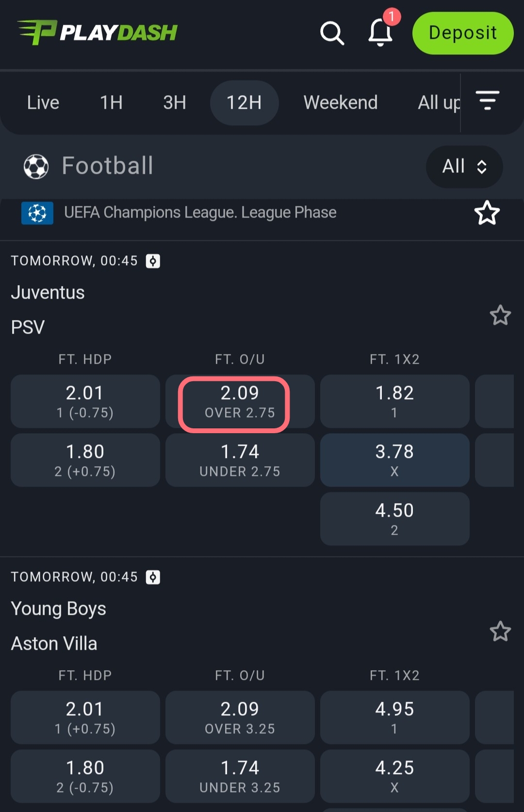Open the search magnifier icon
The image size is (524, 812).
tap(332, 33)
